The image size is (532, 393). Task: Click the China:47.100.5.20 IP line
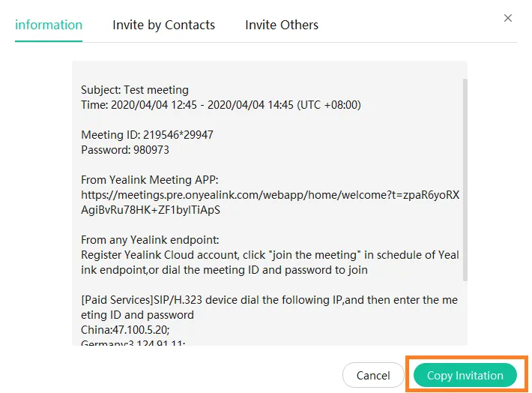124,330
